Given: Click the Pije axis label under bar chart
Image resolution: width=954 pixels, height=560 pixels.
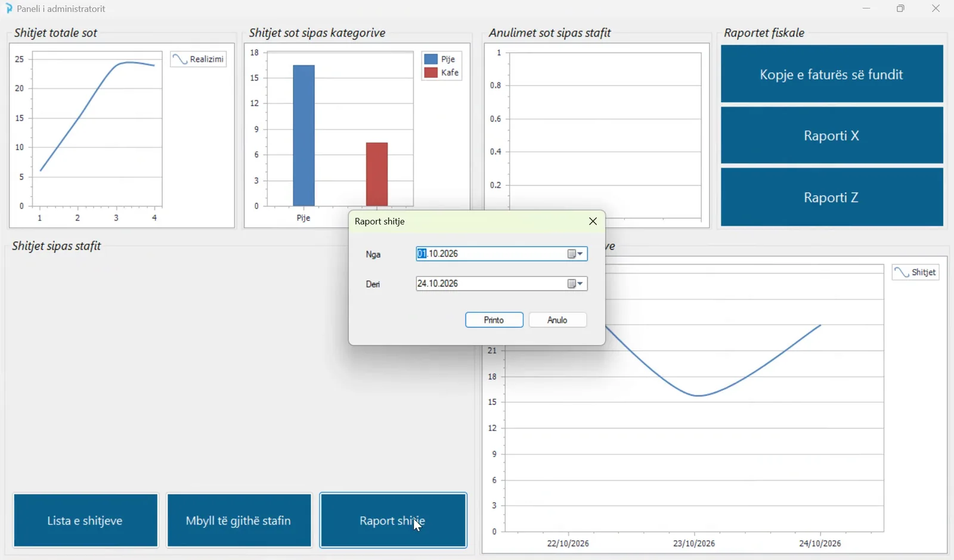Looking at the screenshot, I should coord(303,218).
